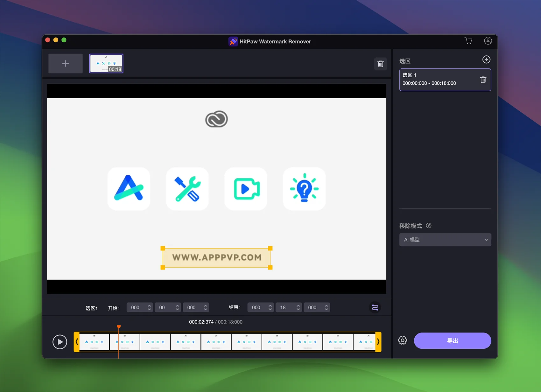
Task: Click the 导出 export button
Action: [453, 341]
